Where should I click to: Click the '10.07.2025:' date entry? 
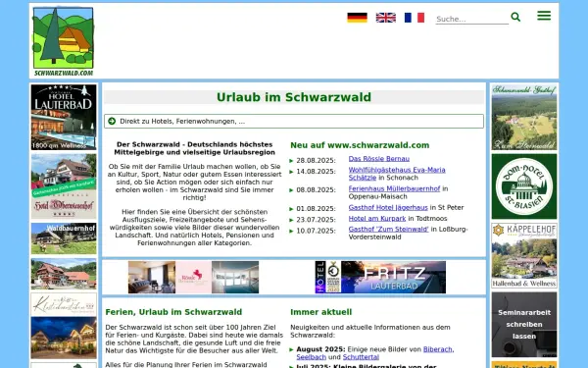[316, 231]
